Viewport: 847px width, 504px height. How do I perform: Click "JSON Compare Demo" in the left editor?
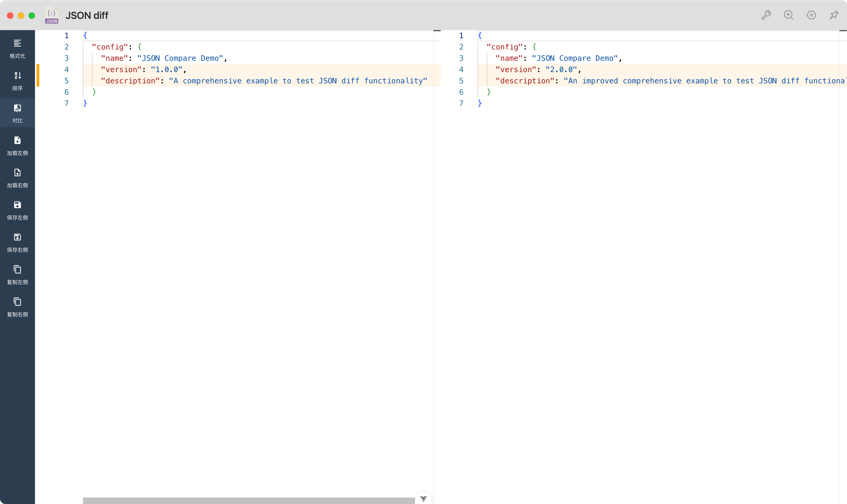[x=180, y=58]
